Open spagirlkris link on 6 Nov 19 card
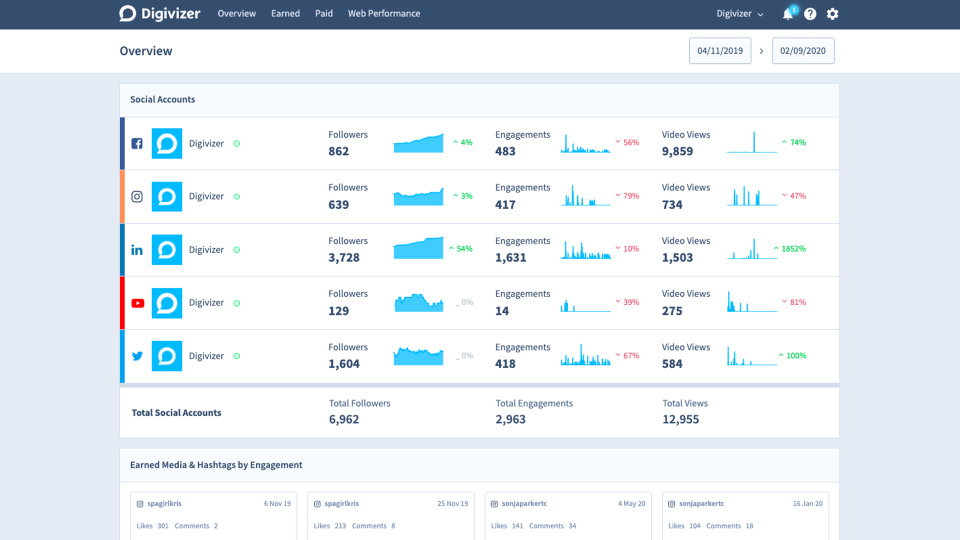The width and height of the screenshot is (960, 540). pos(164,504)
